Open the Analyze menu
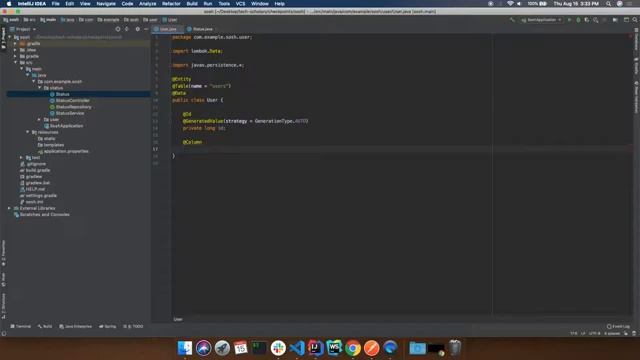This screenshot has width=640, height=360. [x=147, y=4]
